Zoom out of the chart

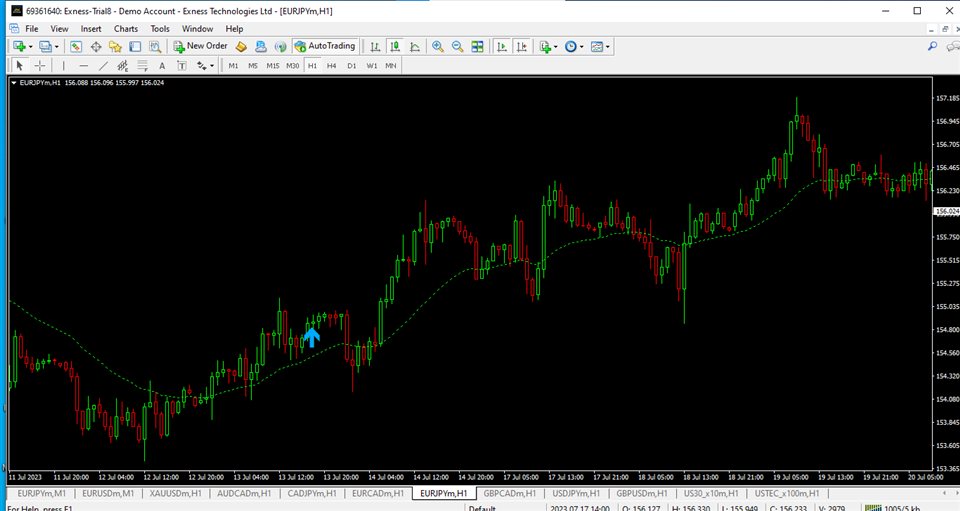[x=457, y=47]
